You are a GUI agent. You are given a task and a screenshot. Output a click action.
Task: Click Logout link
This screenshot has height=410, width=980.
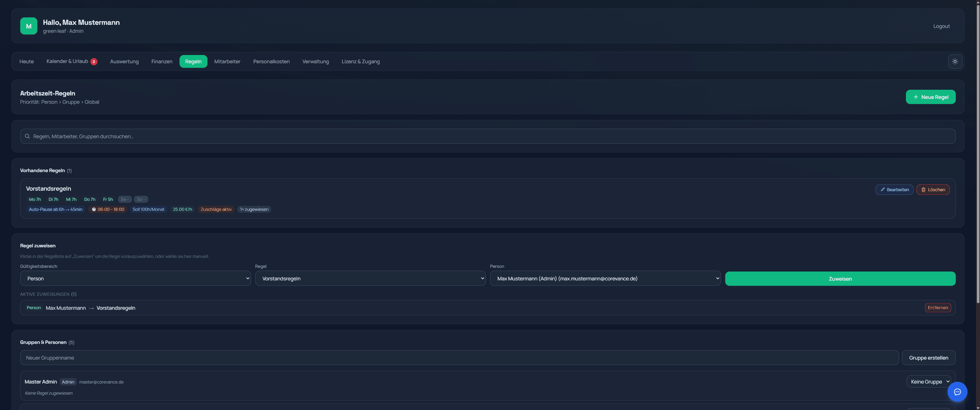(x=941, y=26)
